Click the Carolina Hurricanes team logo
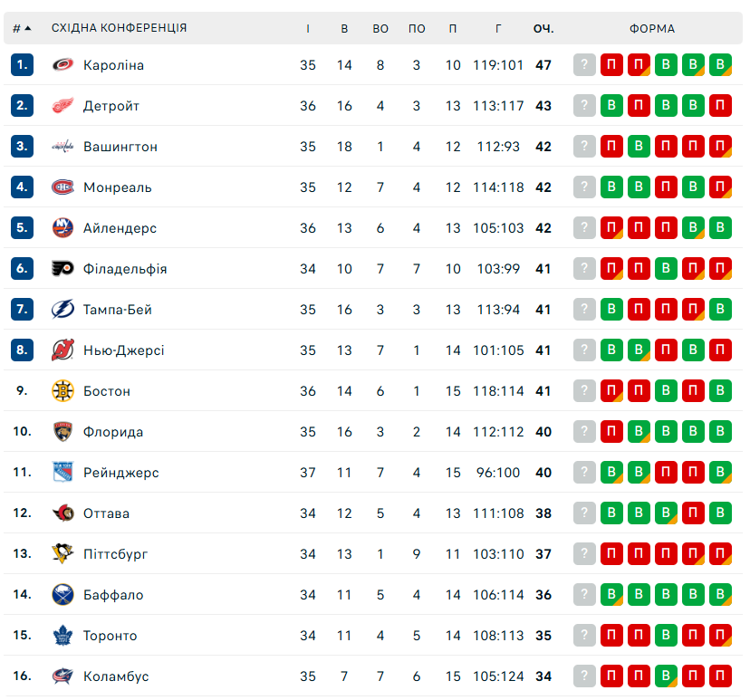The height and width of the screenshot is (700, 750). 62,65
